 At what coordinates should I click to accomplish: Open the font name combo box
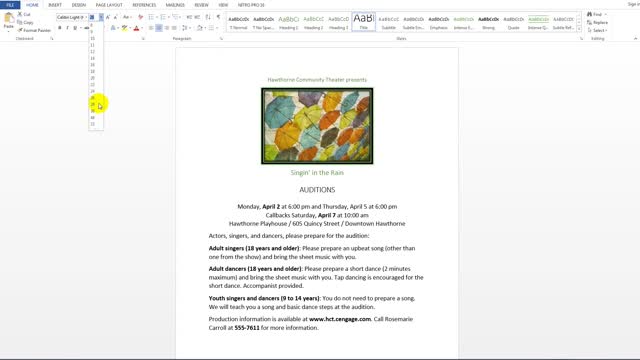[72, 17]
